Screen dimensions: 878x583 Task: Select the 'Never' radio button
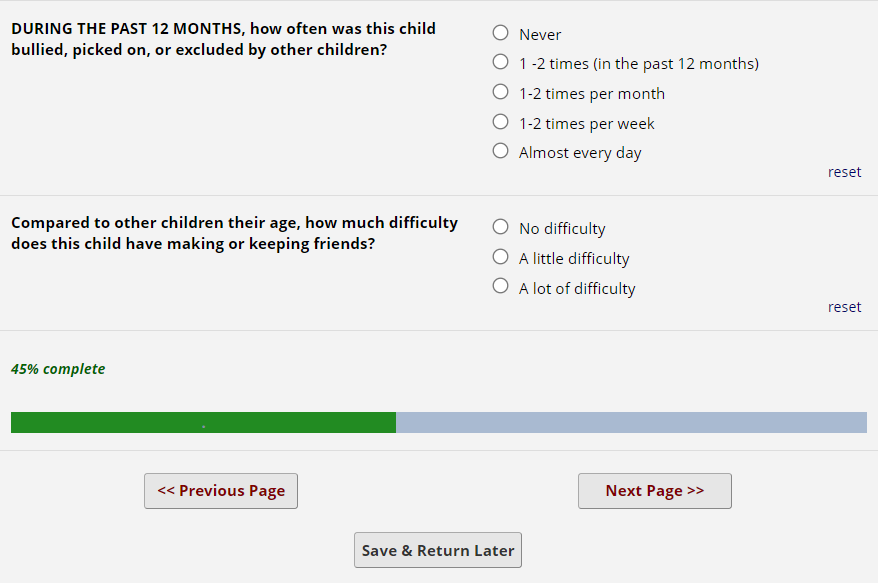(501, 33)
